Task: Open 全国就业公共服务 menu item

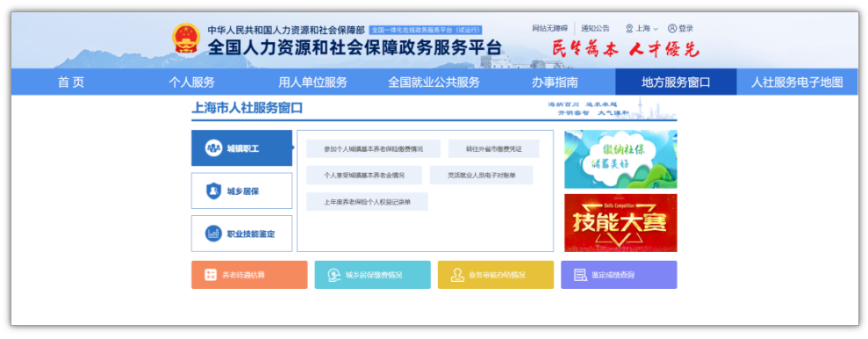Action: (434, 83)
